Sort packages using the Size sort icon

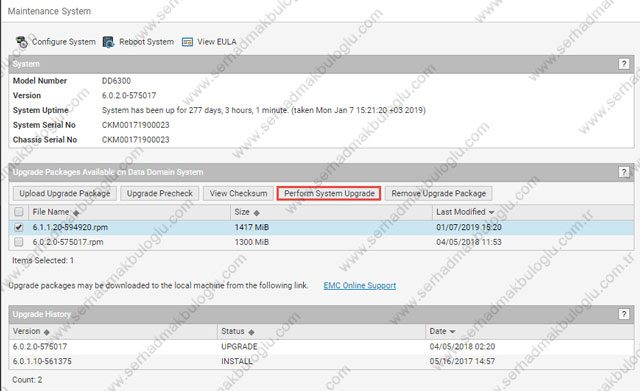[x=256, y=213]
